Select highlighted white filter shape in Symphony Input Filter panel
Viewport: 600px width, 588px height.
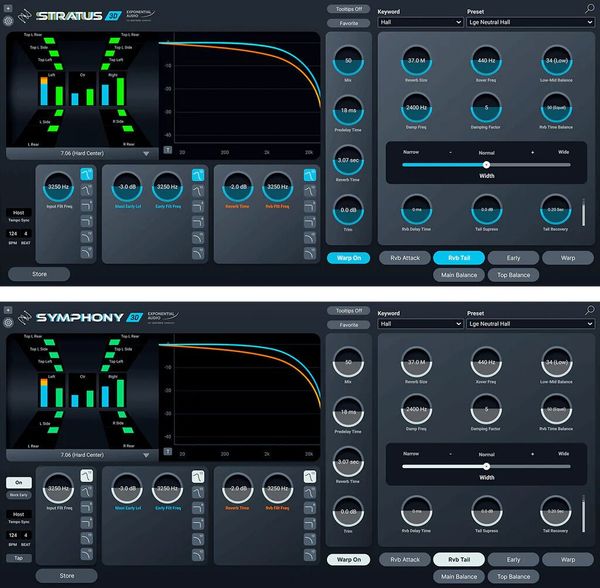click(x=86, y=476)
